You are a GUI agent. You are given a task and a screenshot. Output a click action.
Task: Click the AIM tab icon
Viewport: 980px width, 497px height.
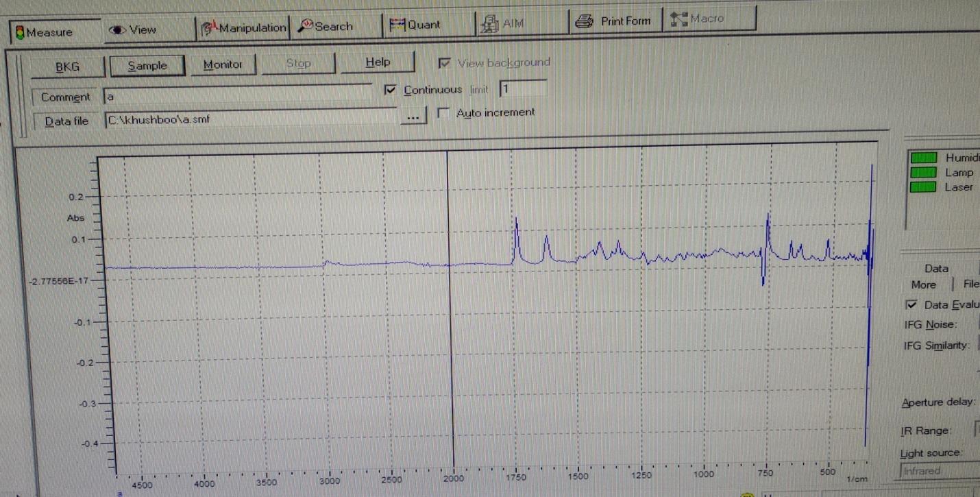(x=491, y=24)
